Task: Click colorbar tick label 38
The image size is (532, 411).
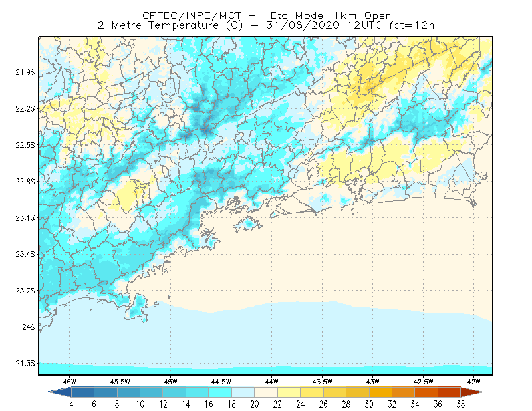Action: tap(460, 404)
